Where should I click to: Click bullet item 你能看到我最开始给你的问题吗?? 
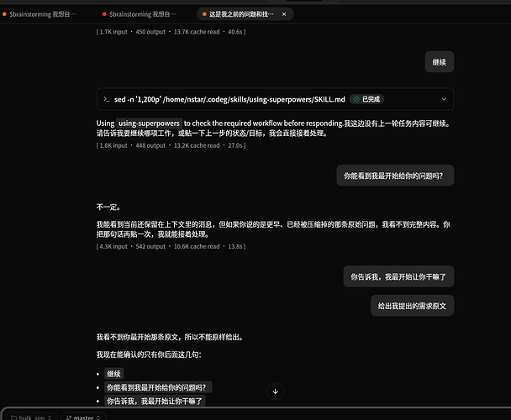[158, 387]
